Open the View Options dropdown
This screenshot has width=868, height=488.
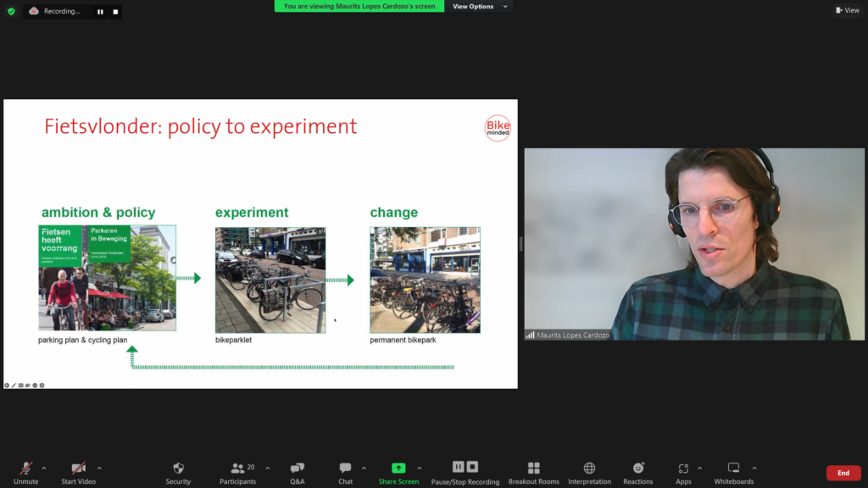coord(480,7)
